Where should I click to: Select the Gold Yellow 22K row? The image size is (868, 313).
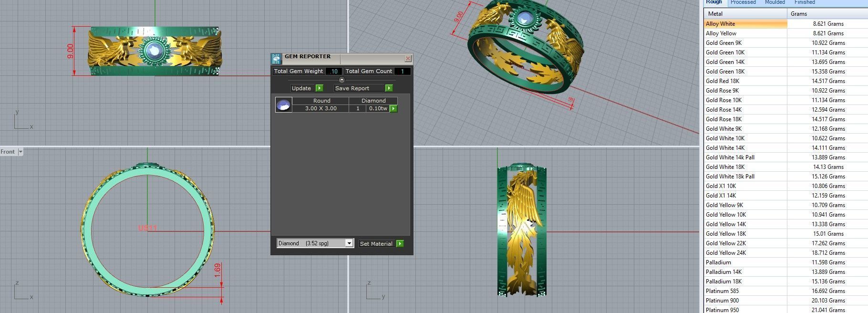point(786,243)
